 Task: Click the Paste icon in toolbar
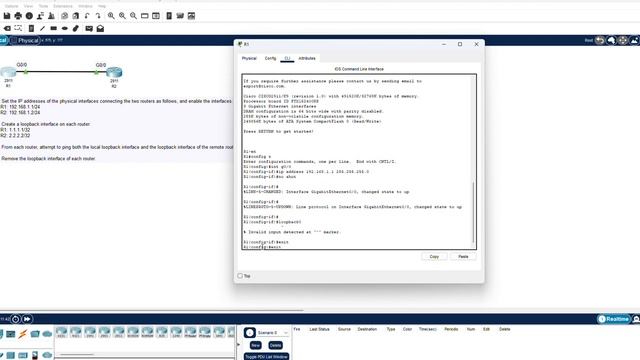pos(76,16)
